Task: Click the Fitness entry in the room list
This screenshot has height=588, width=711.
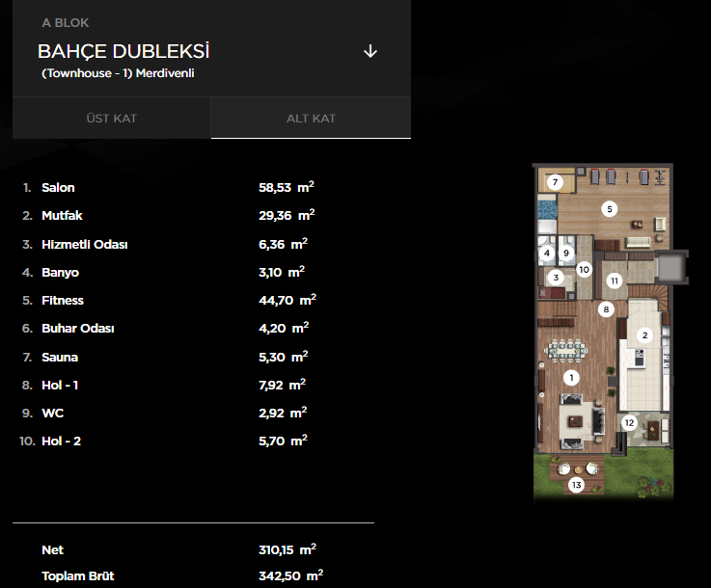Action: point(63,301)
